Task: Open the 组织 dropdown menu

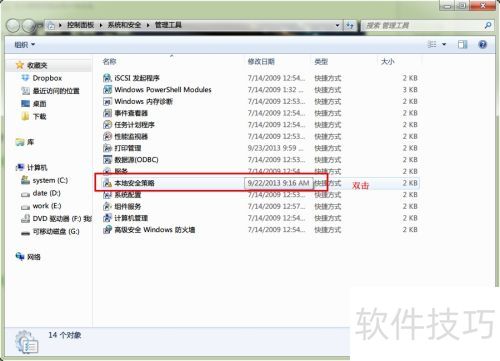Action: (25, 44)
